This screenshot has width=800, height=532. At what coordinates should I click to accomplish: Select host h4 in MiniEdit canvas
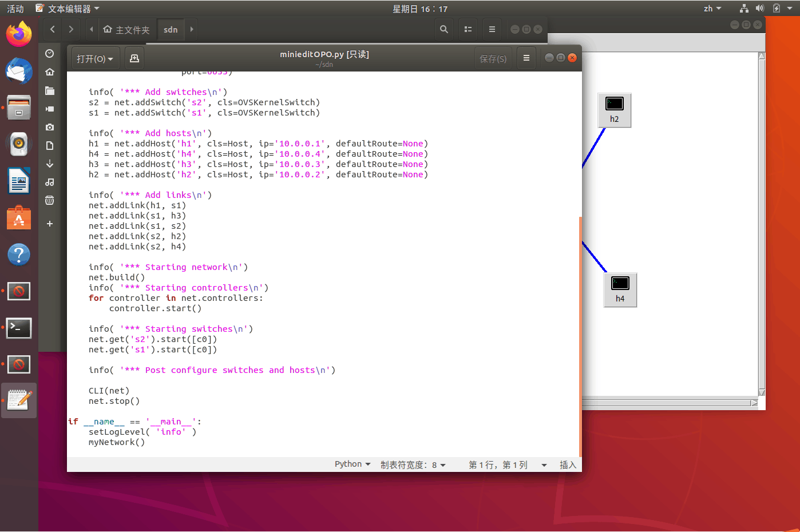click(x=620, y=289)
